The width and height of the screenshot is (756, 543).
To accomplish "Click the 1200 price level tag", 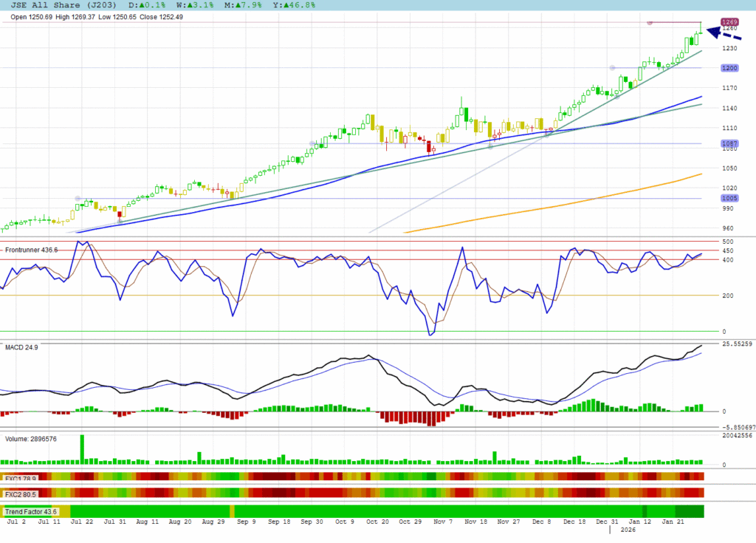I will (730, 68).
